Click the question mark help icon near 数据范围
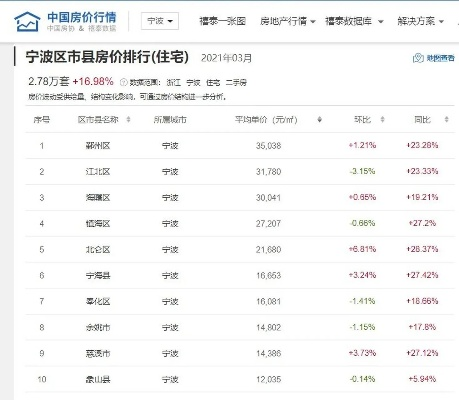 (123, 82)
